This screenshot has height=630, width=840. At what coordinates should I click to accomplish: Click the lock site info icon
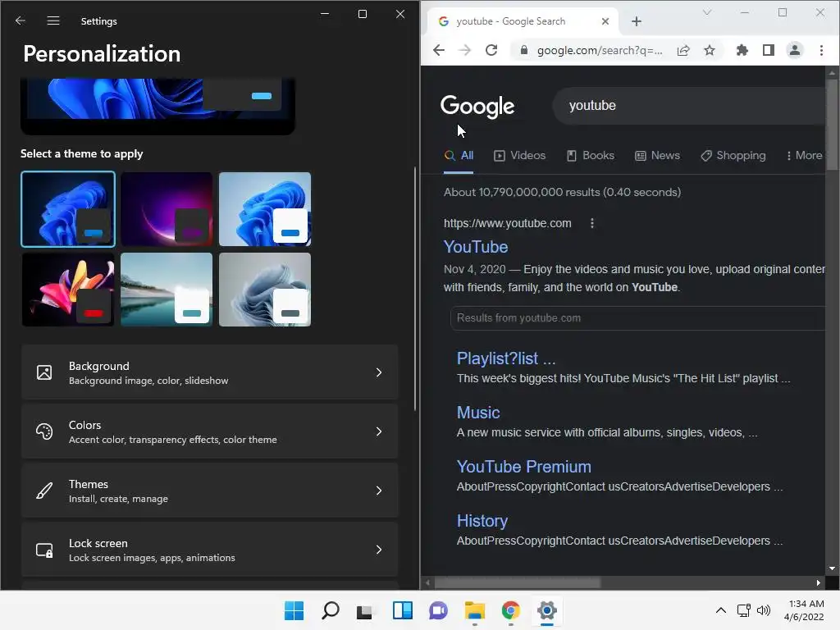tap(524, 50)
